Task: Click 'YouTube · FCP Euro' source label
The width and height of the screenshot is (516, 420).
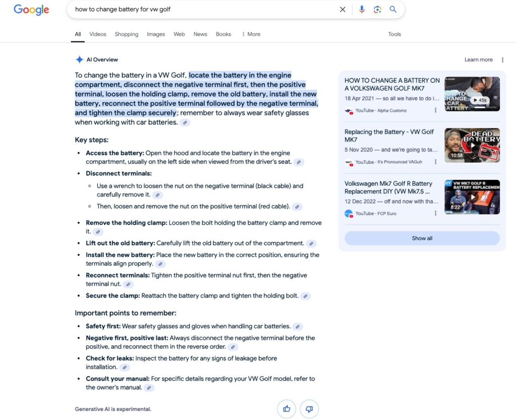Action: (x=376, y=214)
